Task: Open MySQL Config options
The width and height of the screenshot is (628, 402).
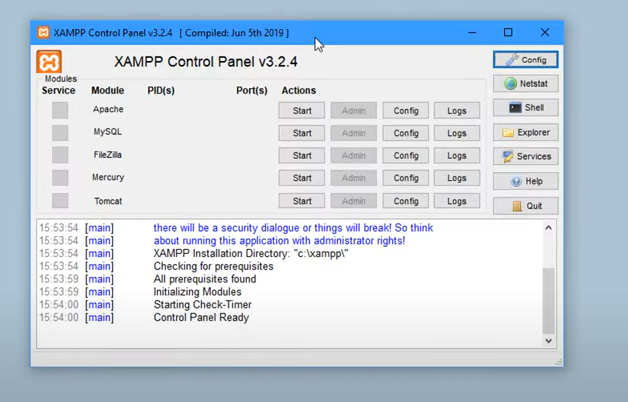Action: [x=406, y=133]
